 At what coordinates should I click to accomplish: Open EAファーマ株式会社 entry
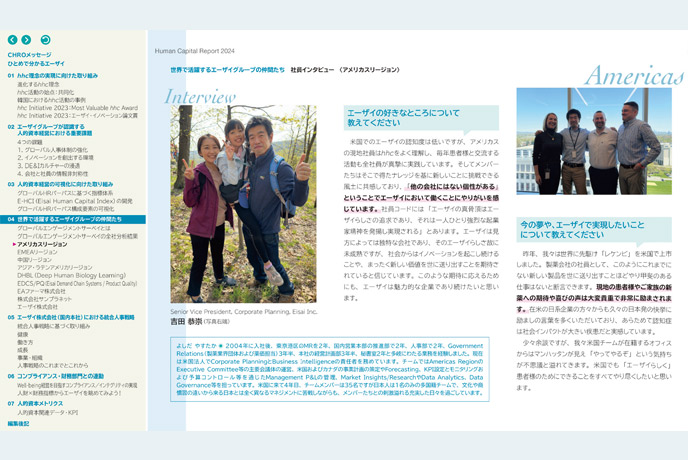(41, 291)
